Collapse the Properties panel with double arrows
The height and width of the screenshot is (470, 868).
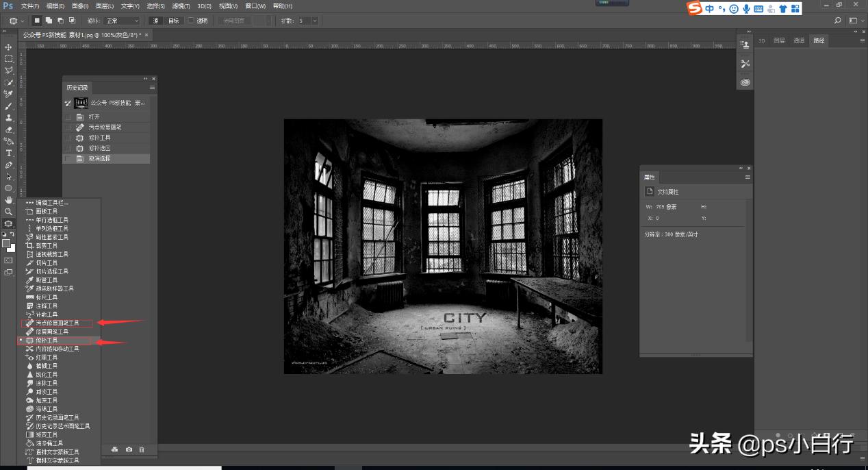[741, 168]
